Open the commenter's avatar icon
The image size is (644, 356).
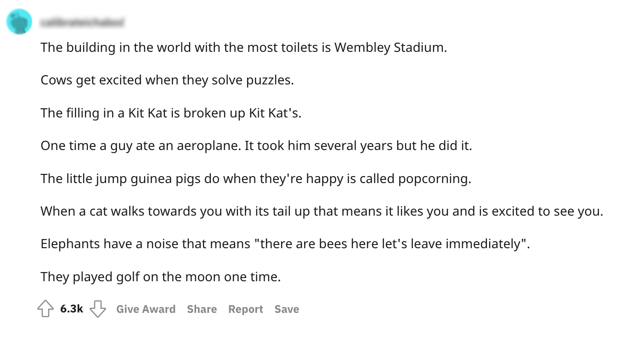click(19, 22)
